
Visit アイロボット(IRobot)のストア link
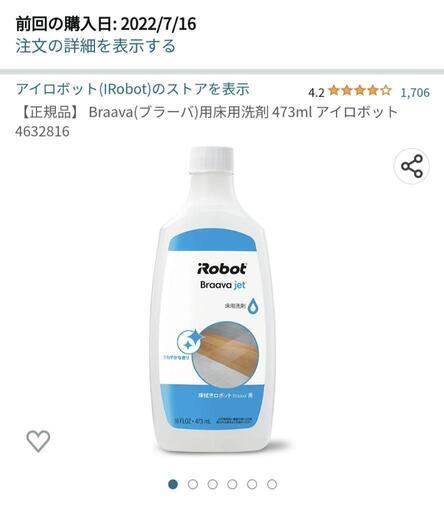133,89
